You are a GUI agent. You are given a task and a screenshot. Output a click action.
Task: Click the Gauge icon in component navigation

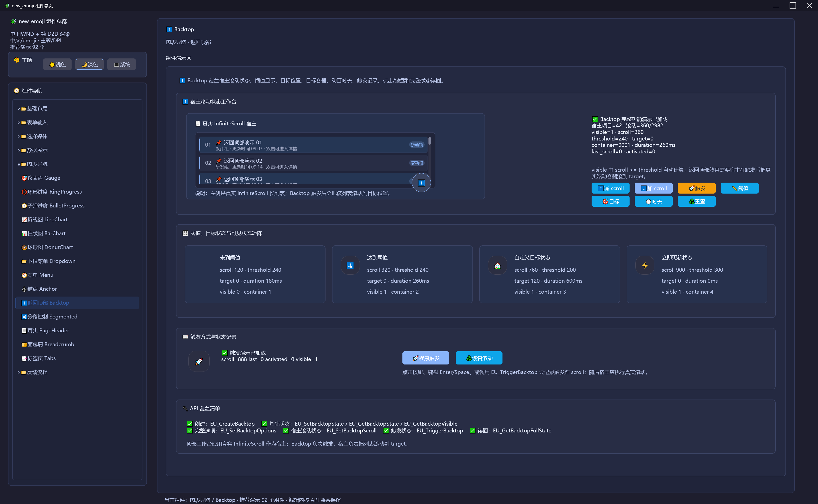click(24, 178)
